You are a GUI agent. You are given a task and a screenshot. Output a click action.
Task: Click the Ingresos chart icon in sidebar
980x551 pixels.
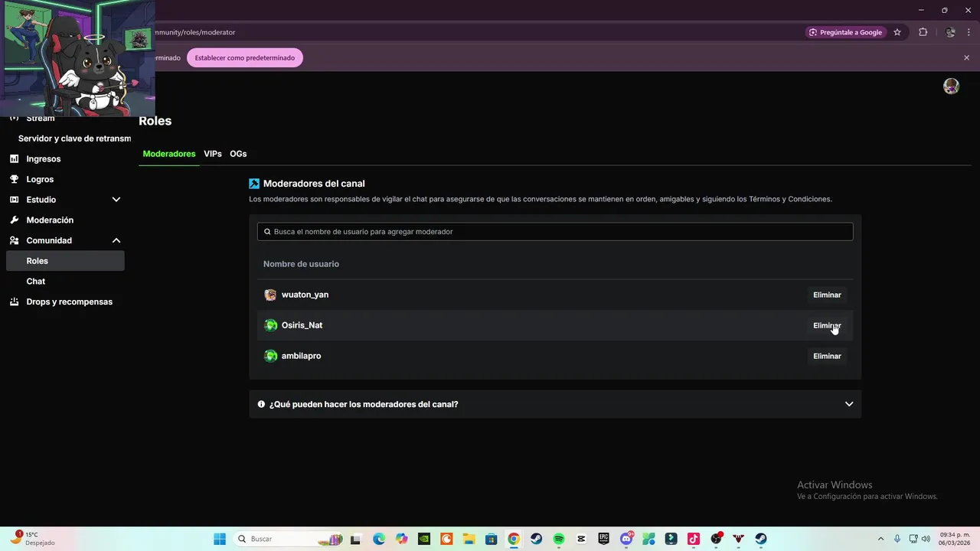click(x=14, y=158)
